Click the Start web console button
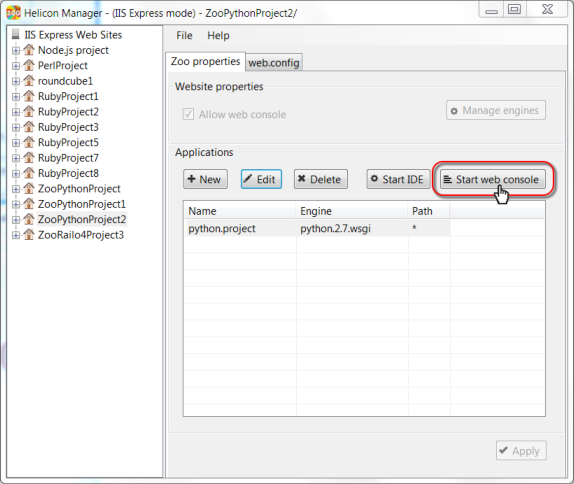Image resolution: width=574 pixels, height=484 pixels. 493,179
